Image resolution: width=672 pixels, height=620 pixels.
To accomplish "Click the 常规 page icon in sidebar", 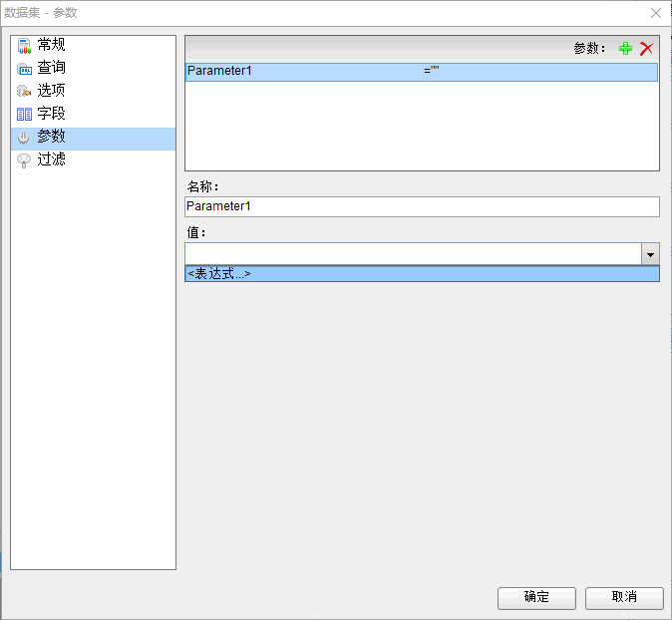I will [x=24, y=45].
